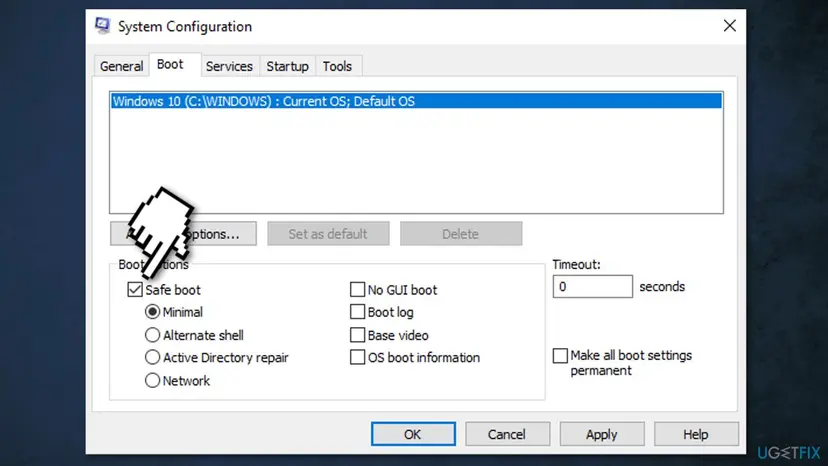Click the System Configuration title bar icon
This screenshot has width=828, height=466.
click(102, 26)
